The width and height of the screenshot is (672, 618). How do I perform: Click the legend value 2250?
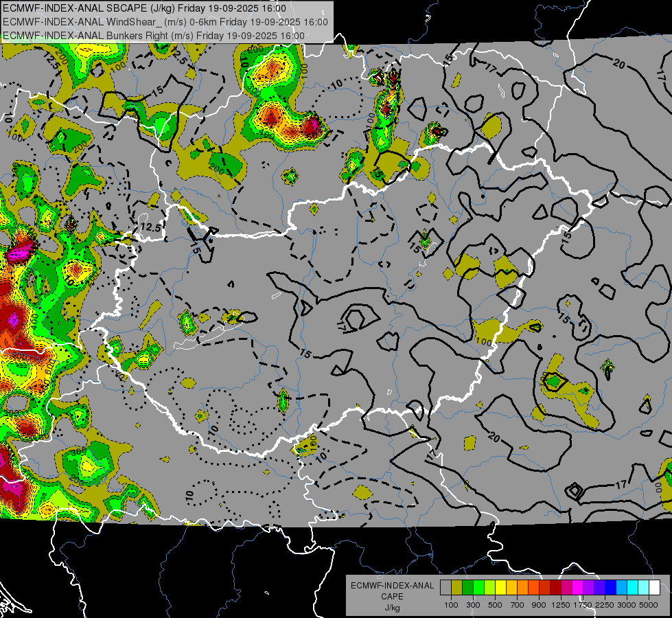coord(605,605)
